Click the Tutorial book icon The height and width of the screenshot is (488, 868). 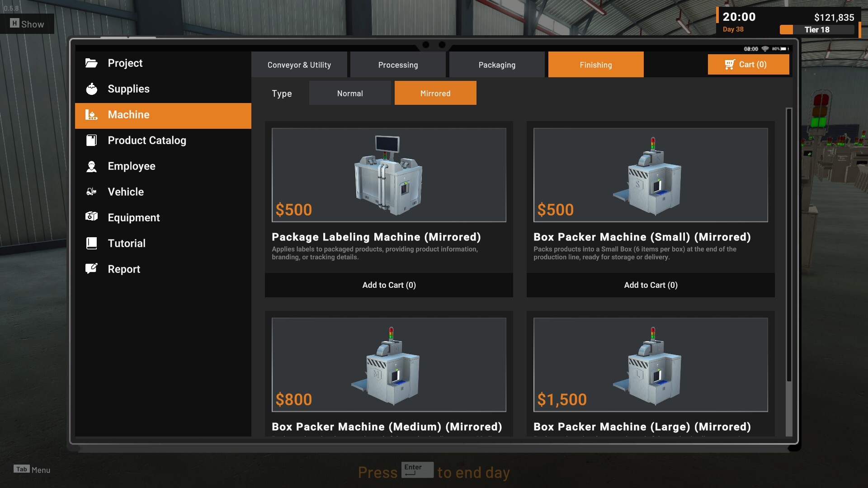(91, 243)
